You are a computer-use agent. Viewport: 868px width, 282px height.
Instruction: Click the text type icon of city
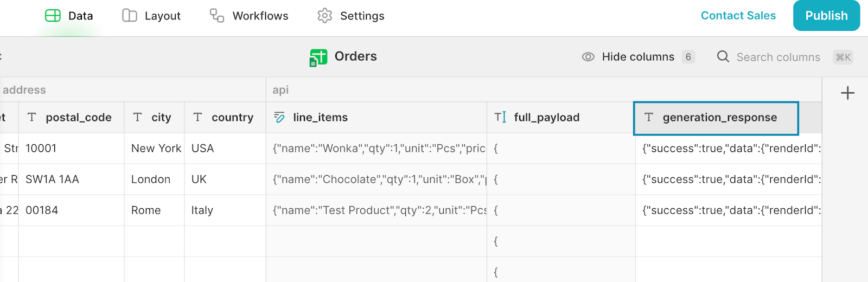point(138,117)
